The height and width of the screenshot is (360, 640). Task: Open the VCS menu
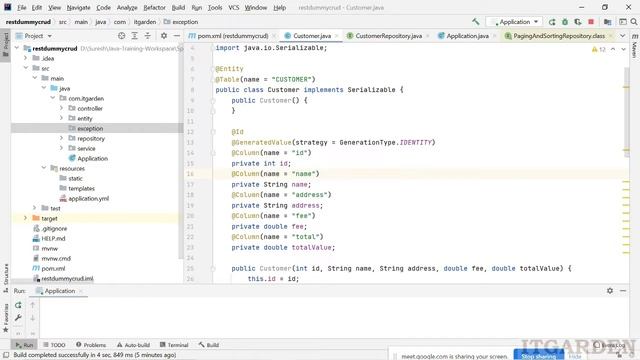coord(233,7)
